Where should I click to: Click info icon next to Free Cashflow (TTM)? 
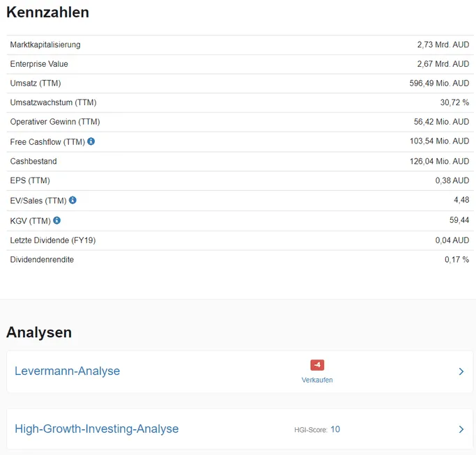tap(91, 141)
